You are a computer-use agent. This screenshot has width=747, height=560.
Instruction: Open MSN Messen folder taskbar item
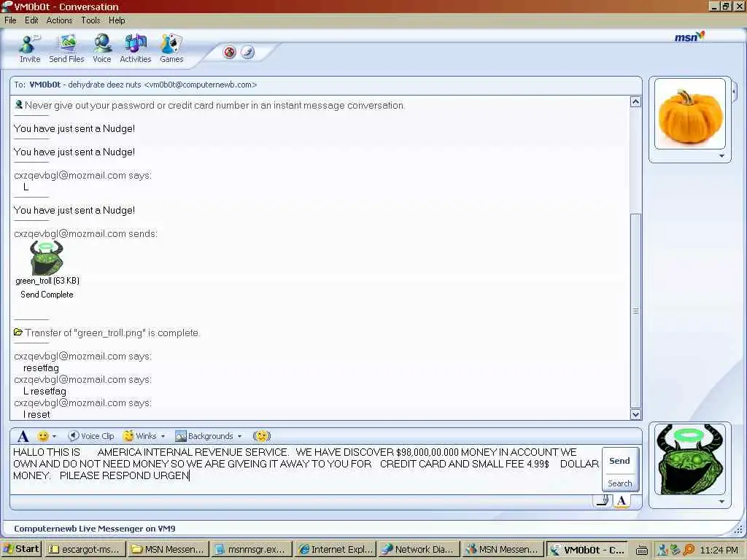169,549
